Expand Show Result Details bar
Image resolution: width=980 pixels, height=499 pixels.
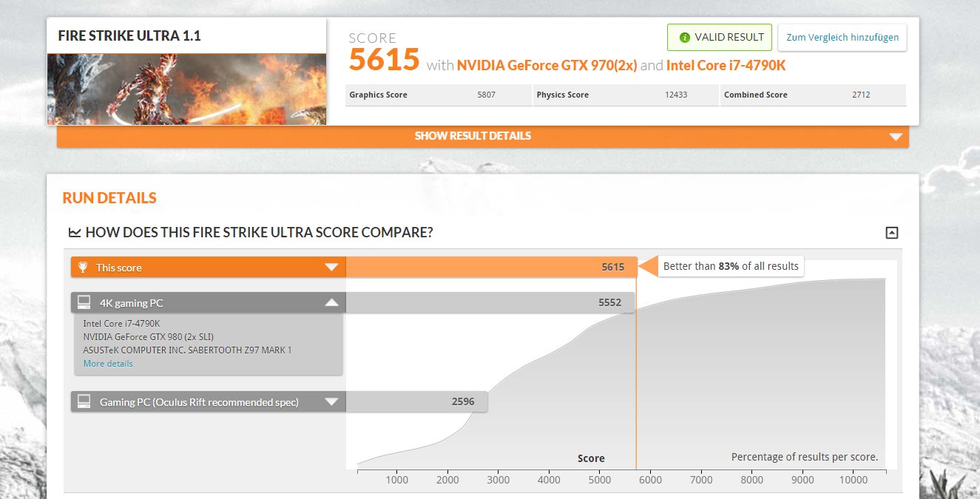(x=483, y=136)
